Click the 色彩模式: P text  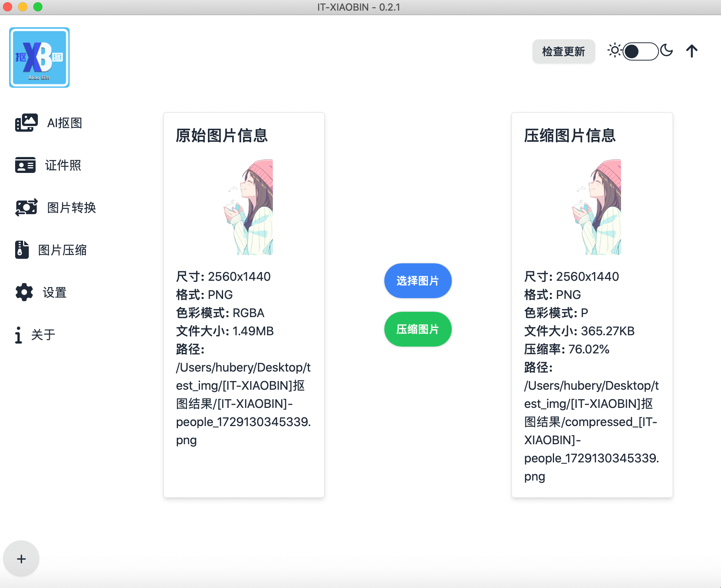click(556, 313)
